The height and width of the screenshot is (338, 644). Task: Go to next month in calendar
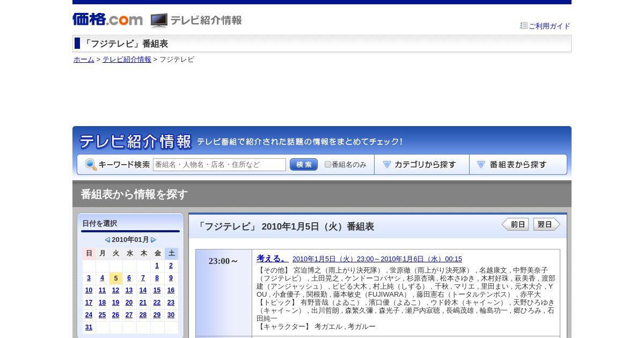(x=153, y=240)
